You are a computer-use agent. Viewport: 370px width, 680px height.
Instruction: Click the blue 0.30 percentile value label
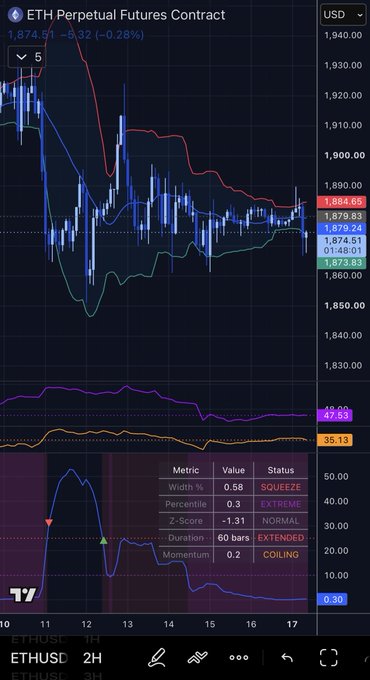tap(332, 599)
